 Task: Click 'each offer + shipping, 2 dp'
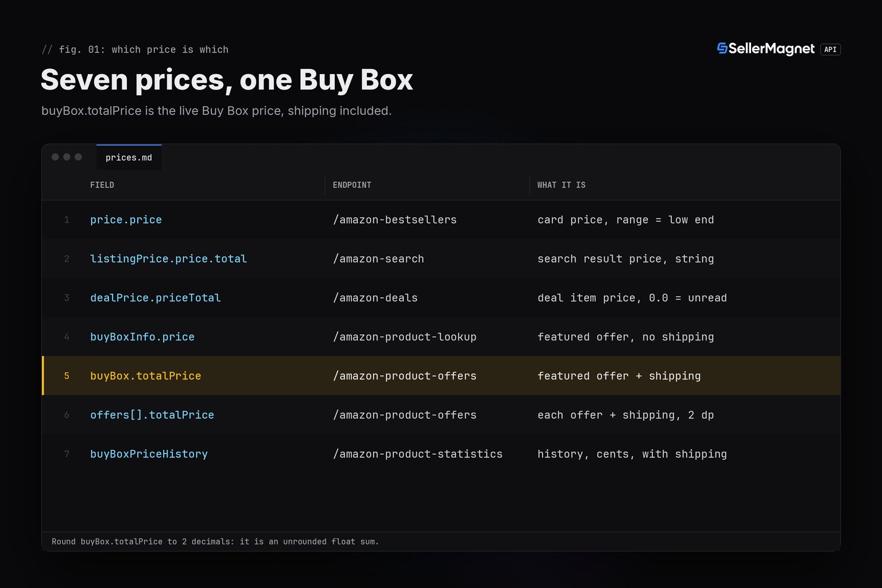point(626,415)
